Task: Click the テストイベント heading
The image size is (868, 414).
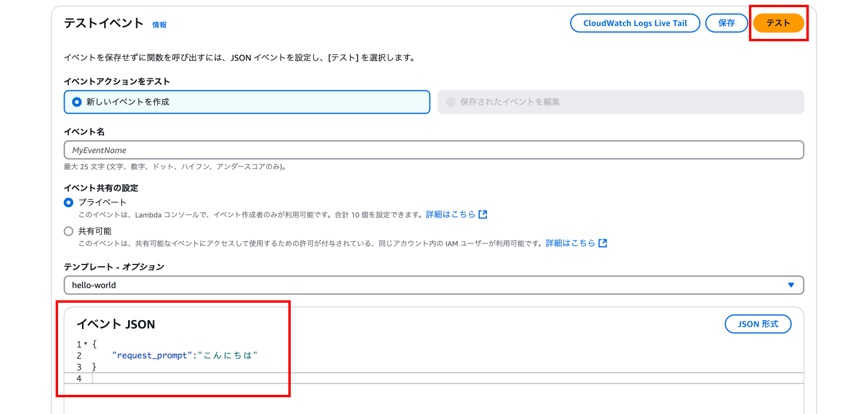Action: coord(104,23)
